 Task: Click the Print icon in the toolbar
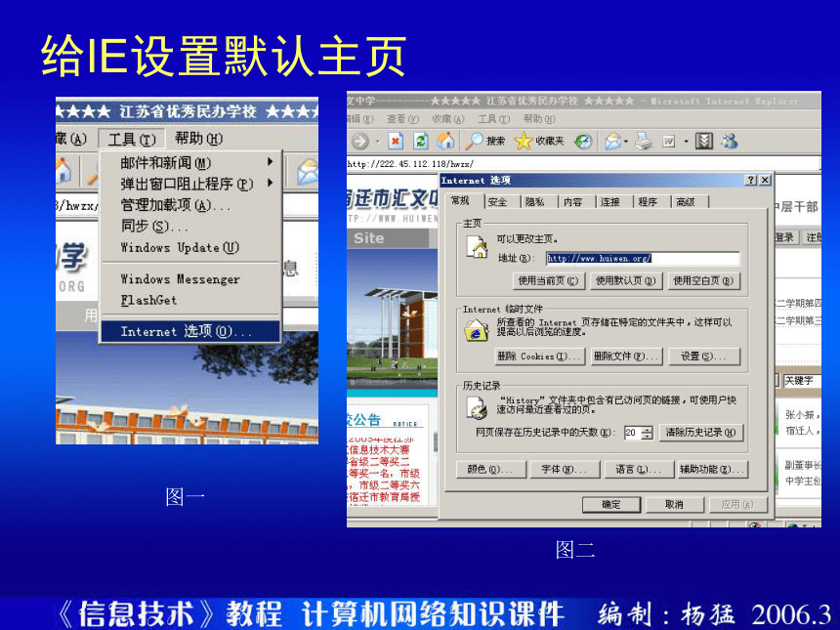644,141
